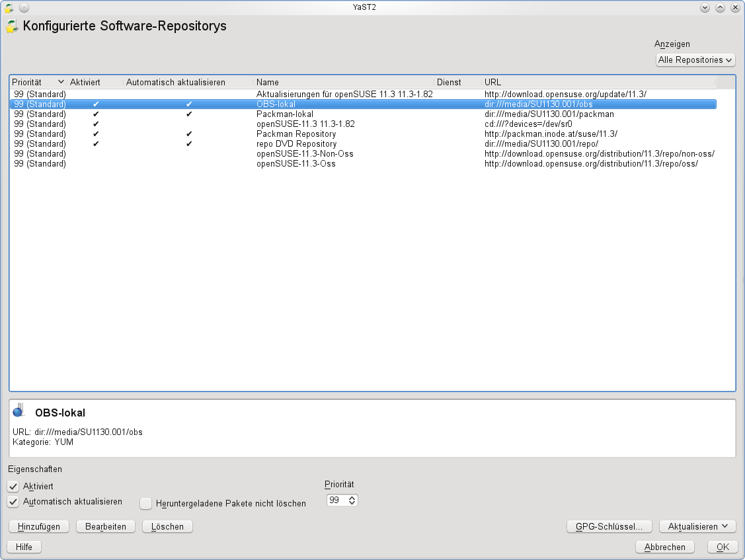Image resolution: width=745 pixels, height=560 pixels.
Task: Select the Aktualisierungen für openSUSE 11.3 row
Action: (x=363, y=94)
